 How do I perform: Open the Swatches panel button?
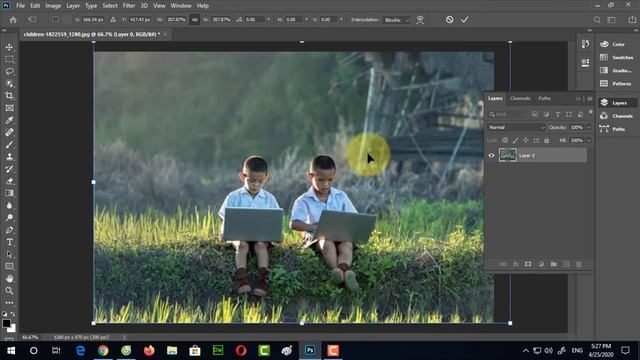coord(617,58)
